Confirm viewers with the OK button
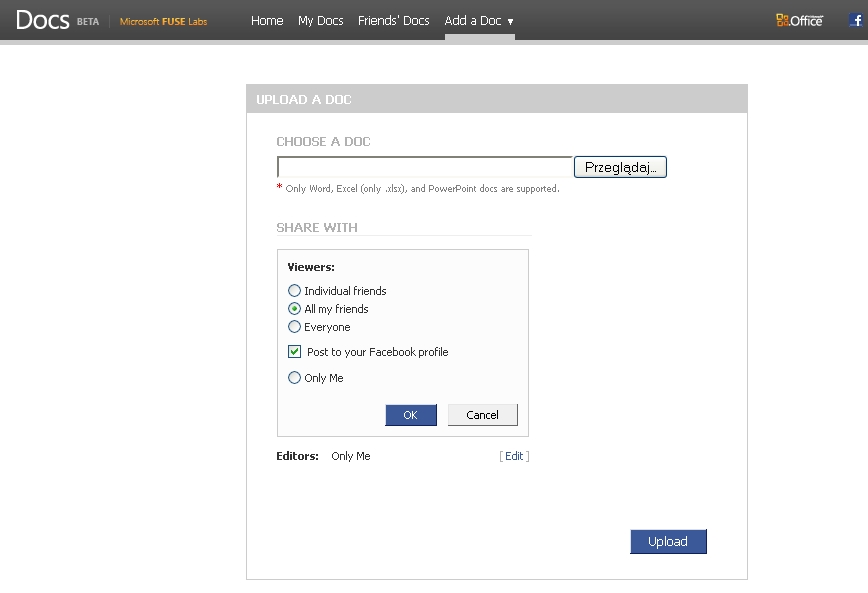The width and height of the screenshot is (868, 593). click(410, 415)
